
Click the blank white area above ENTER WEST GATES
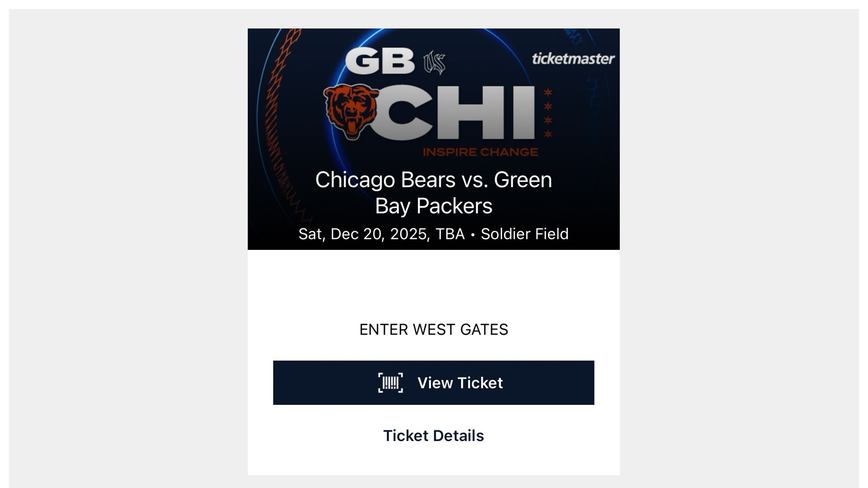(x=434, y=285)
